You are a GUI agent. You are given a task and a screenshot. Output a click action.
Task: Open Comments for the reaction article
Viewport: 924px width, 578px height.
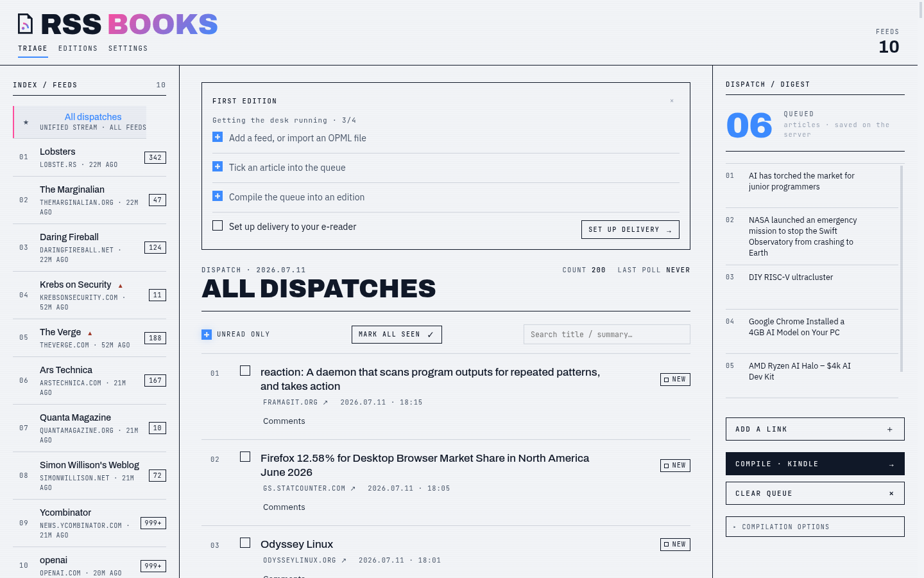click(x=284, y=421)
